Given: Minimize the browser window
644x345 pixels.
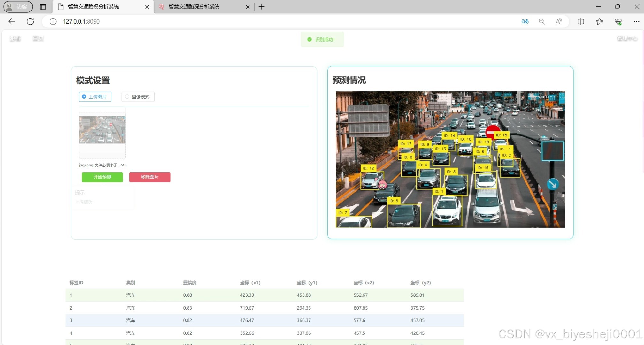Looking at the screenshot, I should [x=598, y=7].
